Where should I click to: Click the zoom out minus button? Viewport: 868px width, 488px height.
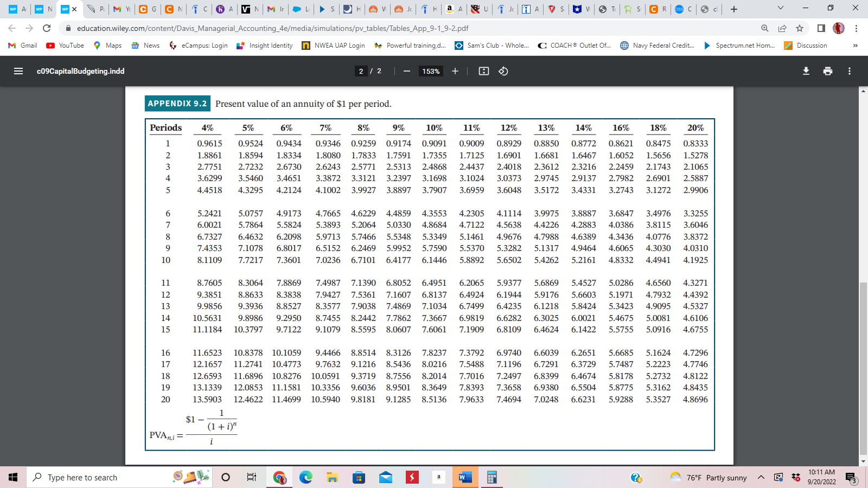[406, 71]
